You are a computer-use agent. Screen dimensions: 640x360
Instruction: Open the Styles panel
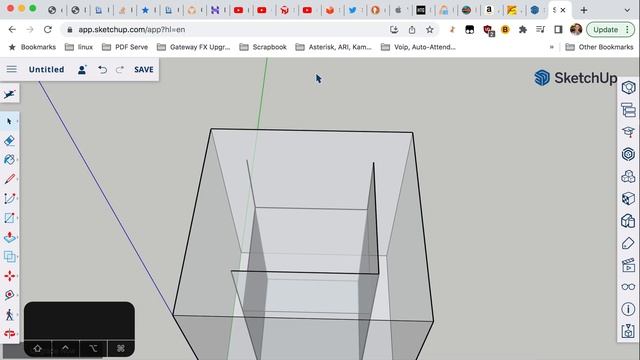629,221
